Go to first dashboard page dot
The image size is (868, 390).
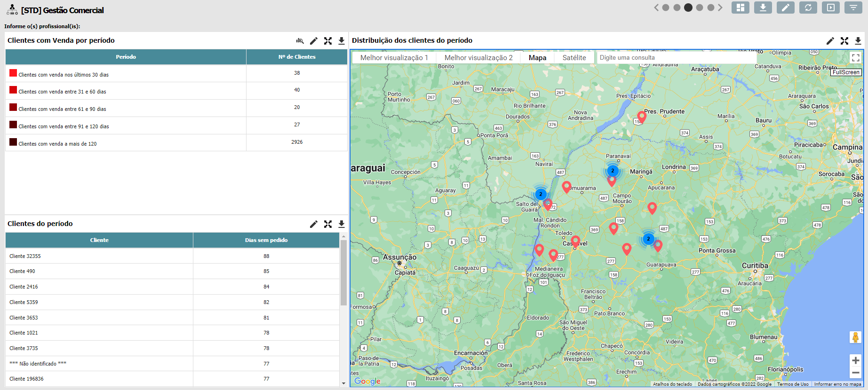pyautogui.click(x=666, y=8)
